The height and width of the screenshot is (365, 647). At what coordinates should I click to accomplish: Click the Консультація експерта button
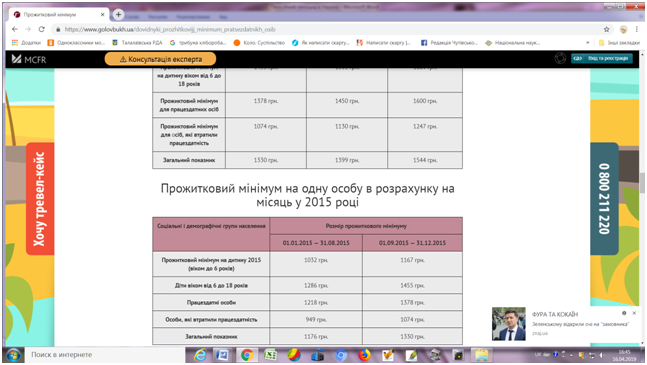pos(160,59)
